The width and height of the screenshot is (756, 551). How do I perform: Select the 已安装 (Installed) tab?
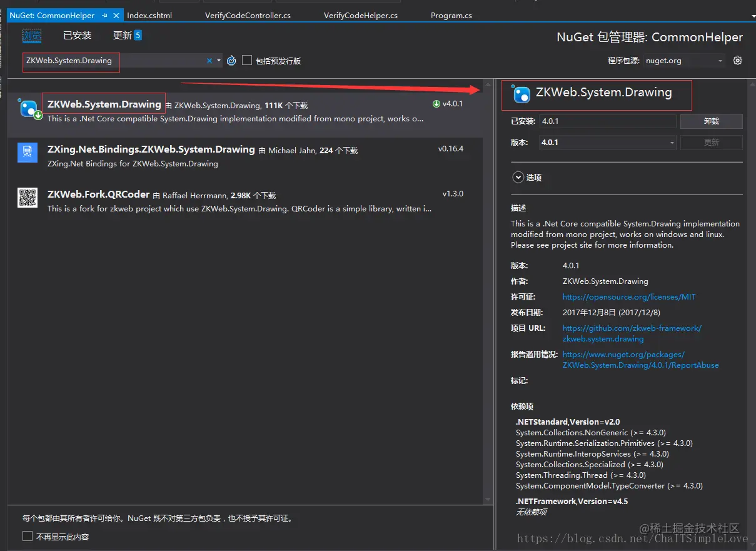[x=78, y=36]
